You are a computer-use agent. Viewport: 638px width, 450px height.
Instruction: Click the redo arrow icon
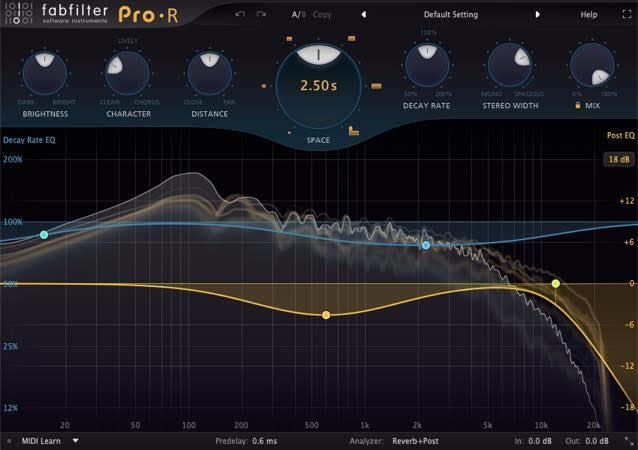point(261,14)
